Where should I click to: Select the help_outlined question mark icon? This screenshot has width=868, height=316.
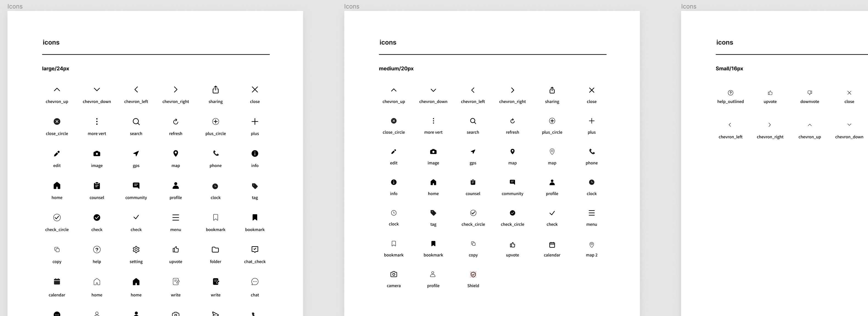[731, 93]
